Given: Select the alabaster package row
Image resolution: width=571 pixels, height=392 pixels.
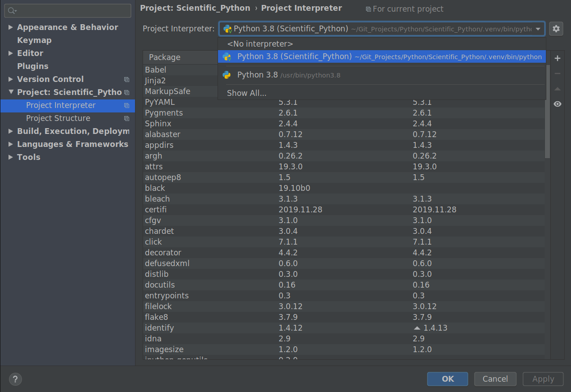Looking at the screenshot, I should [344, 134].
